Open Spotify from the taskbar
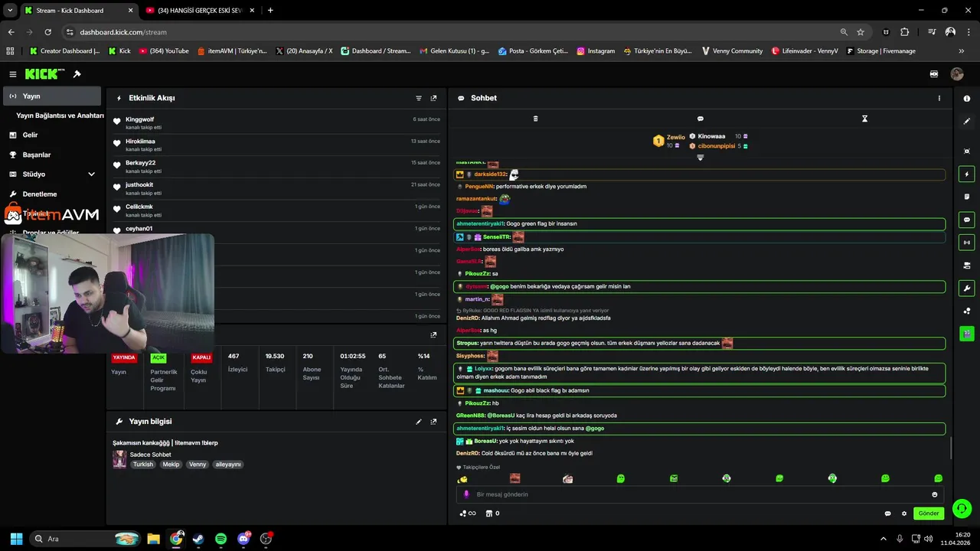980x551 pixels. (x=220, y=539)
